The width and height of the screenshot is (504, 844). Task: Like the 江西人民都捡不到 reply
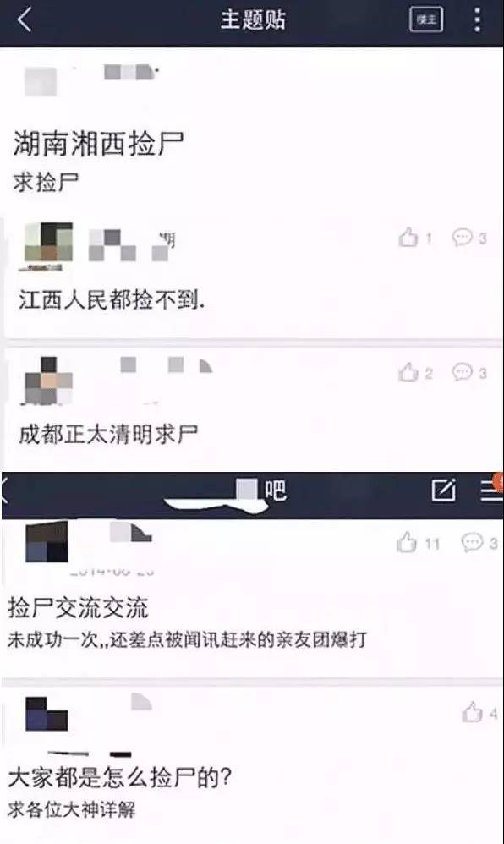point(408,238)
